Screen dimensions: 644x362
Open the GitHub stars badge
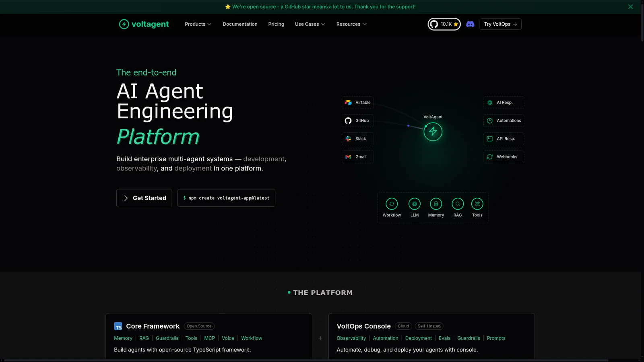pyautogui.click(x=444, y=24)
